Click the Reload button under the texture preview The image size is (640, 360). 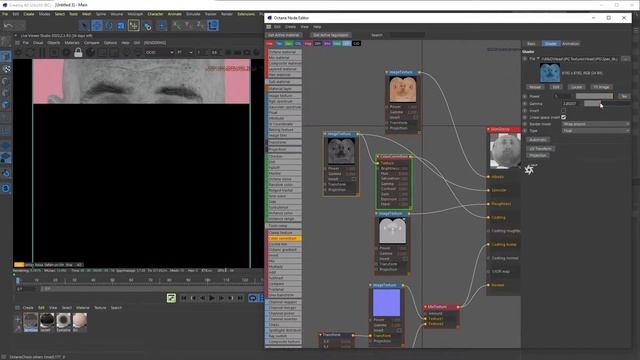tap(535, 87)
